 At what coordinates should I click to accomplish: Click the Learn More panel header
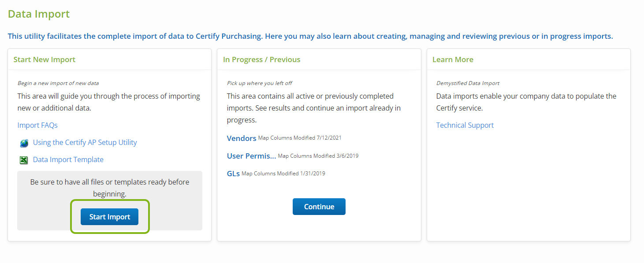pos(453,59)
